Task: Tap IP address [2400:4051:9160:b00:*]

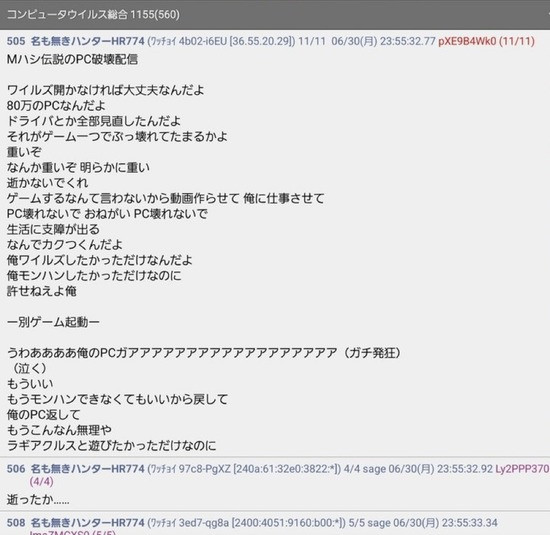Action: [x=288, y=523]
